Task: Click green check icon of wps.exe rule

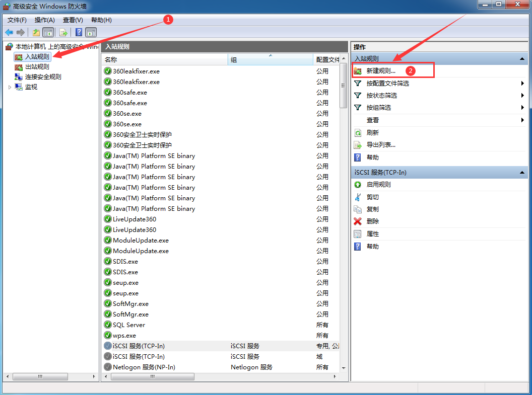Action: (x=107, y=336)
